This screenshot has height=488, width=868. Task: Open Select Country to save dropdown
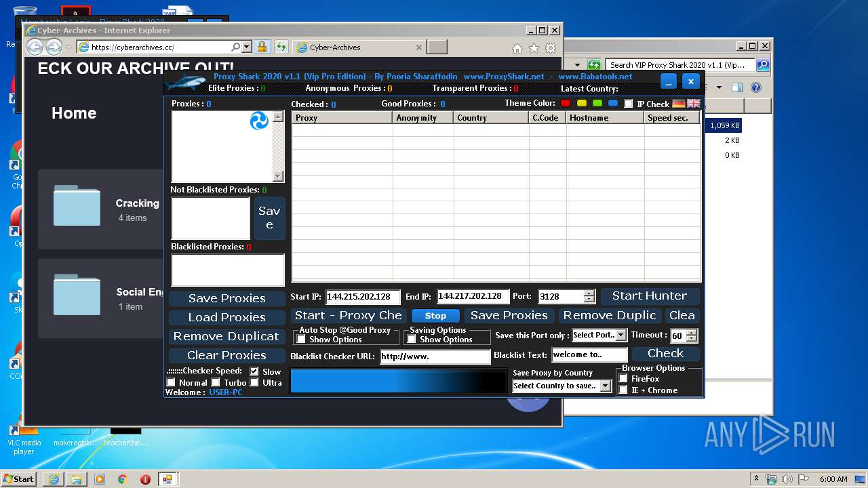click(x=606, y=386)
